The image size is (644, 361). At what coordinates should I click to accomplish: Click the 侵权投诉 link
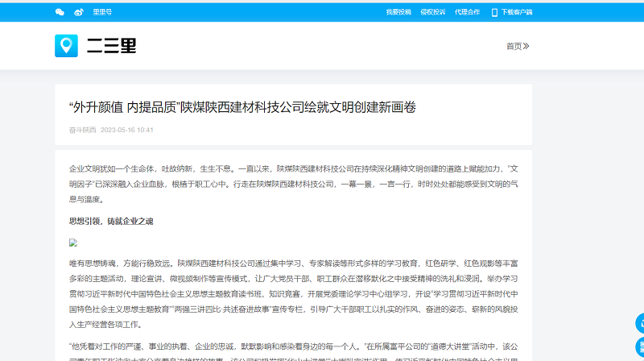(x=432, y=12)
